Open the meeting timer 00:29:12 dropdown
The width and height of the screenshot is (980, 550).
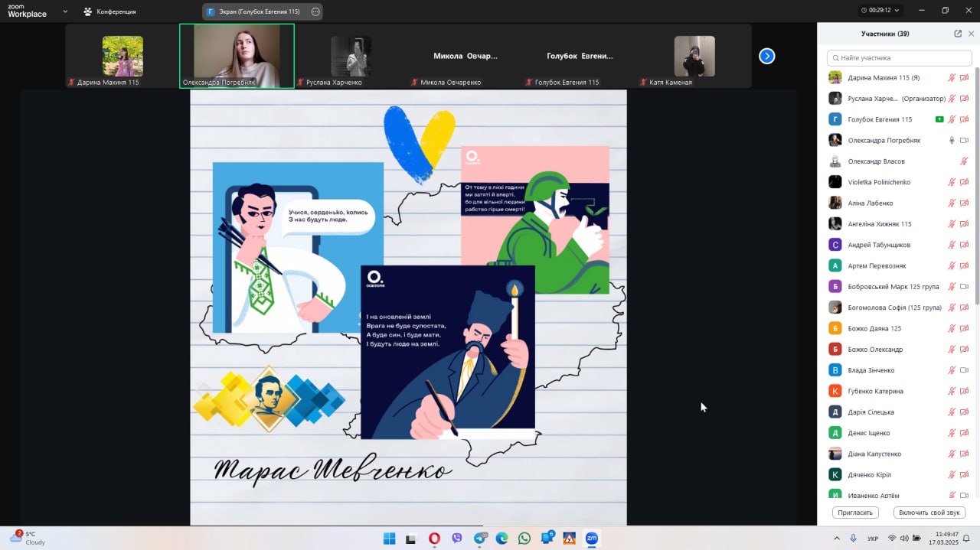[880, 11]
